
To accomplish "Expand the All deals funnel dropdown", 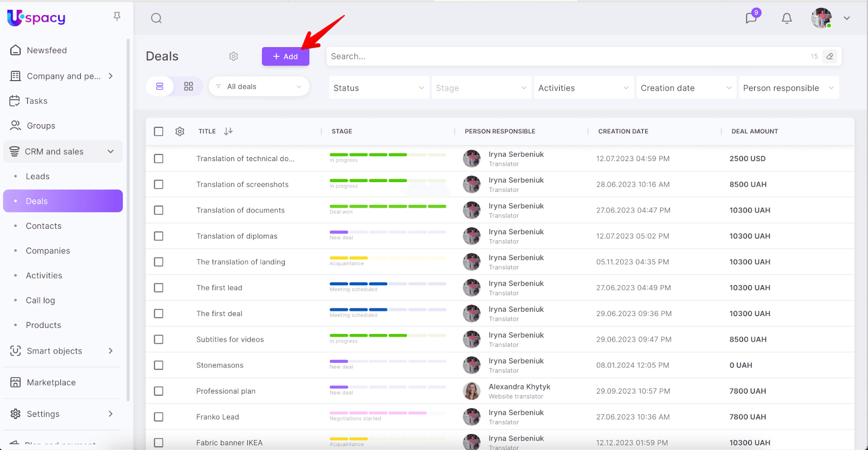I will tap(259, 87).
